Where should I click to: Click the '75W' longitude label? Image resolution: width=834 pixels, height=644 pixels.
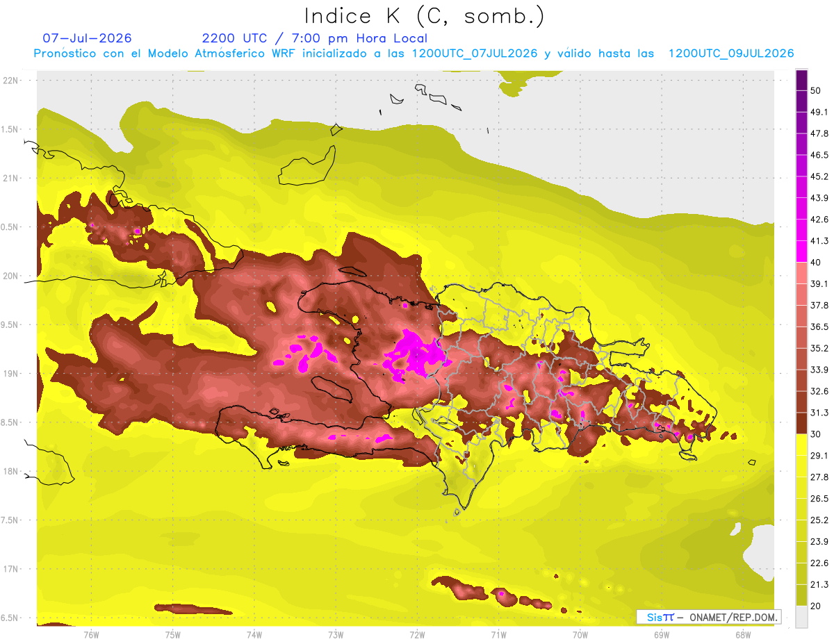coord(172,635)
